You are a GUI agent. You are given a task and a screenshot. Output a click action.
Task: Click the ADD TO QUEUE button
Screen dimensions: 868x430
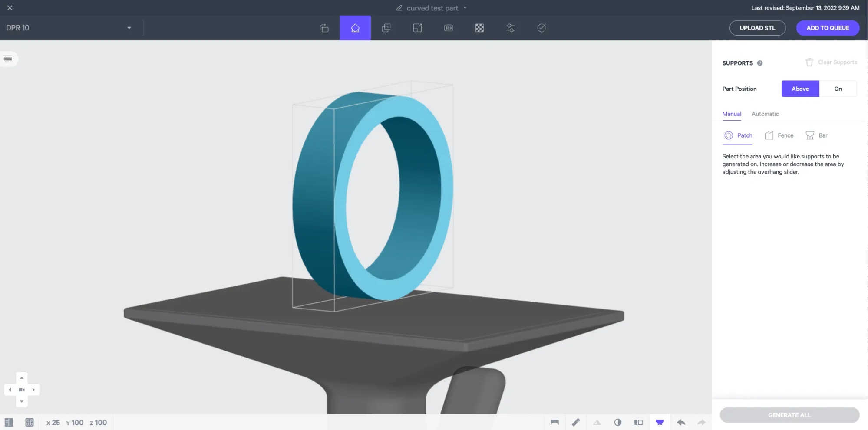(x=828, y=28)
